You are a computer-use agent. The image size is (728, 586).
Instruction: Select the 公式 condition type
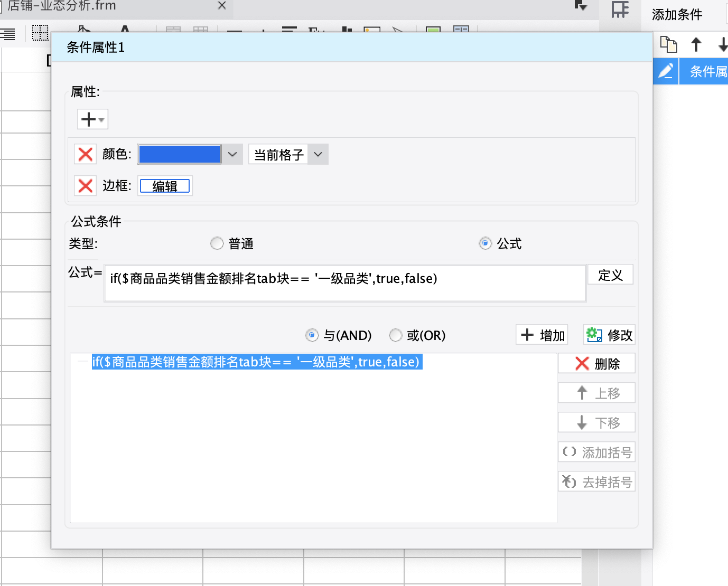pyautogui.click(x=486, y=243)
